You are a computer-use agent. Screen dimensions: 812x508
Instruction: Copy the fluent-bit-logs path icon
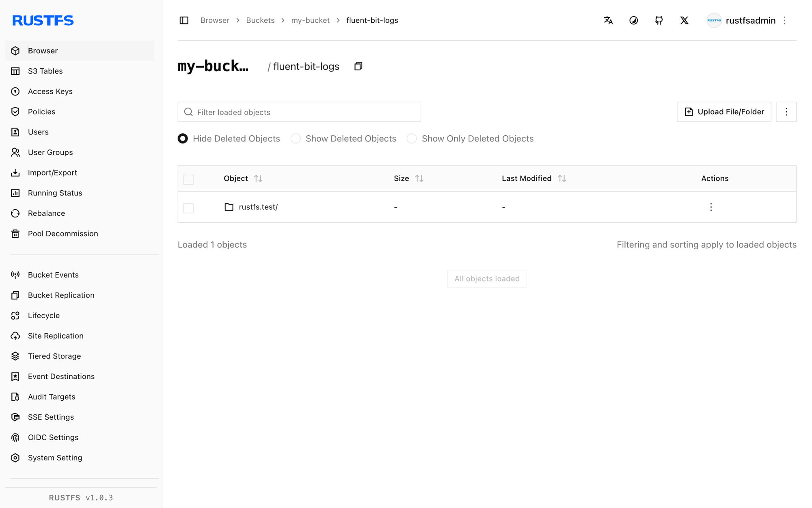coord(358,66)
